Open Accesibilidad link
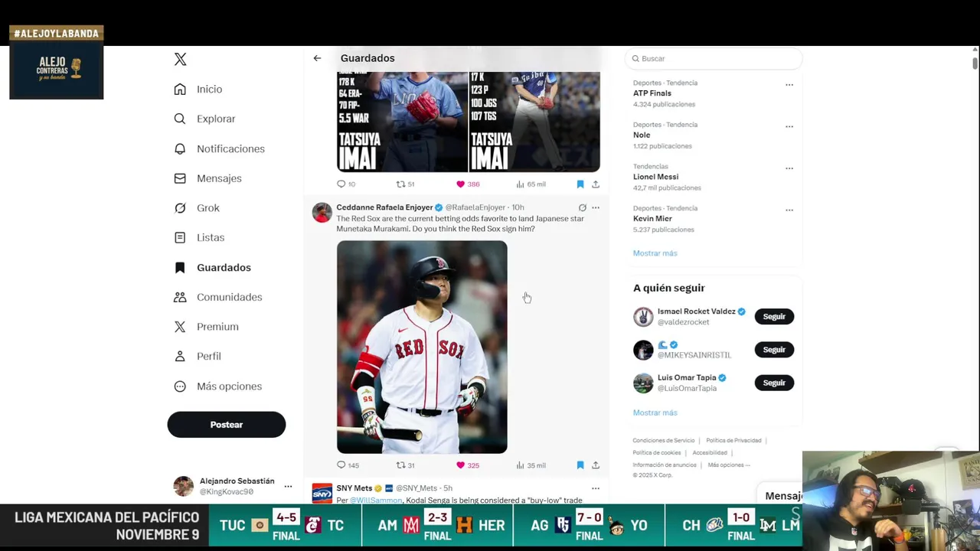The image size is (980, 551). (710, 453)
